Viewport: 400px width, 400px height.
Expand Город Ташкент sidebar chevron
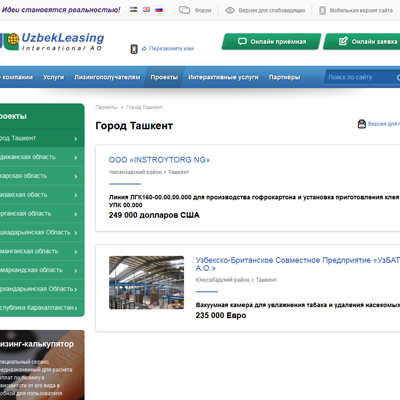(x=76, y=139)
